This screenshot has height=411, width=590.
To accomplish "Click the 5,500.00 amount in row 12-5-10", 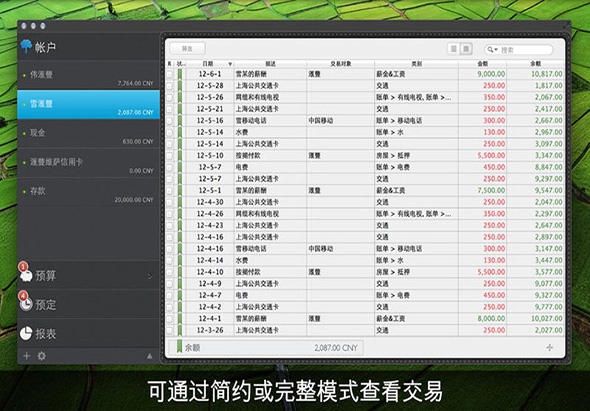I will [x=491, y=155].
